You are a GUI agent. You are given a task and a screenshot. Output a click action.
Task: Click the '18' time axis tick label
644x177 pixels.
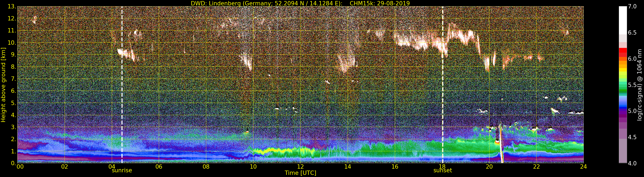pos(442,167)
